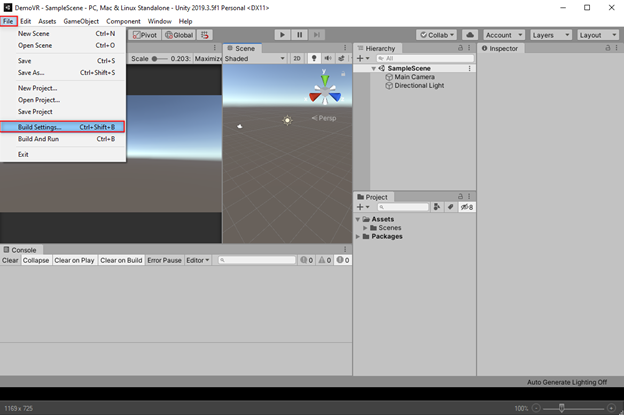Open the Project create plus dropdown

[x=363, y=207]
